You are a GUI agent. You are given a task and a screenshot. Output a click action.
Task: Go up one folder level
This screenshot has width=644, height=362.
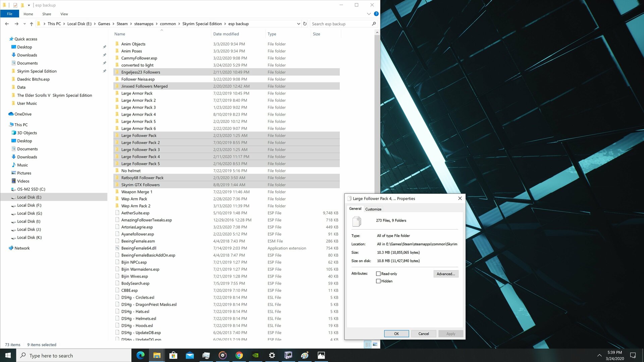point(32,24)
